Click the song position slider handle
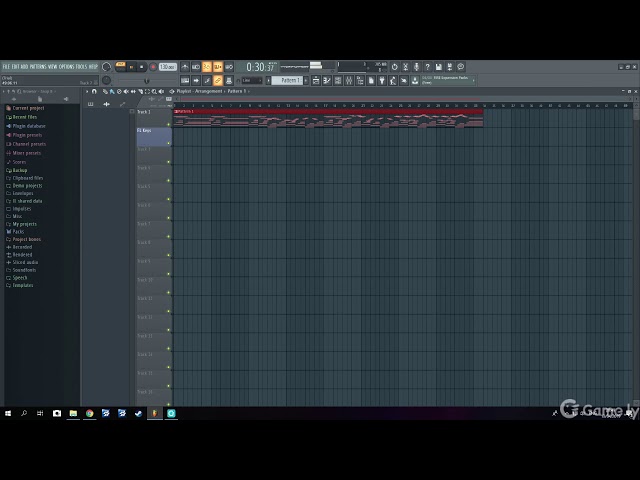 (x=147, y=81)
